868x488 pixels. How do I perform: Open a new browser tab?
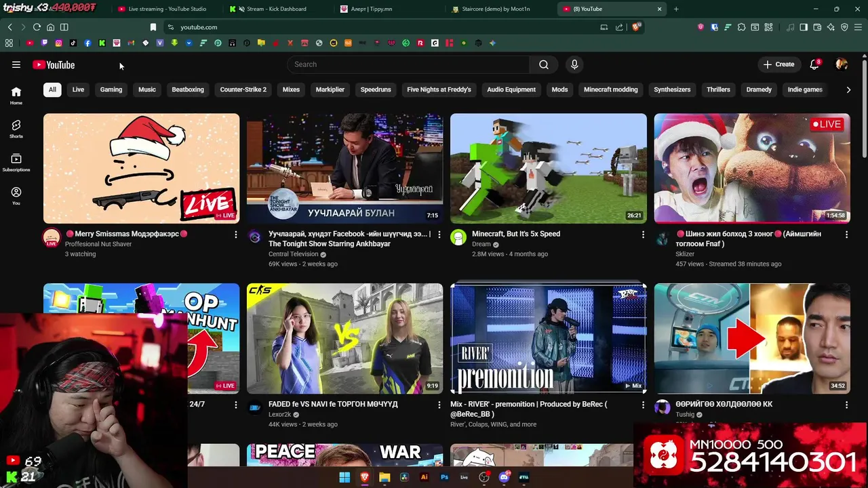tap(676, 9)
